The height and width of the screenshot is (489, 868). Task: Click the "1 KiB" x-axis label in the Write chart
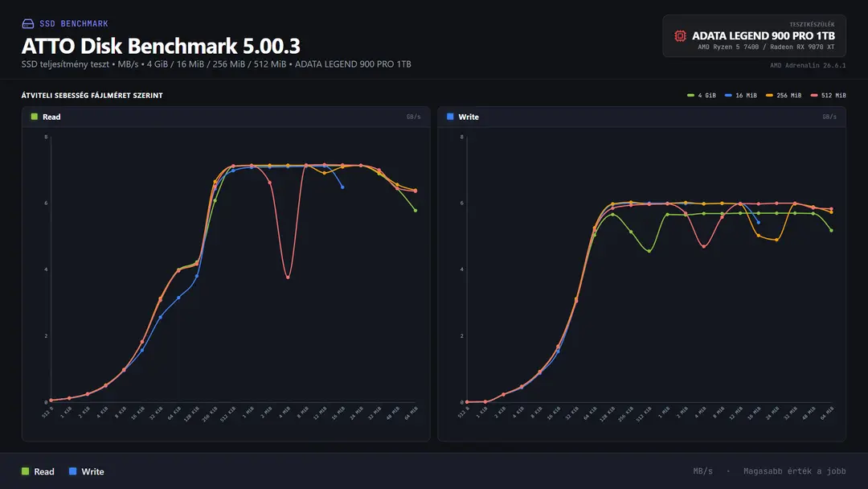coord(481,413)
